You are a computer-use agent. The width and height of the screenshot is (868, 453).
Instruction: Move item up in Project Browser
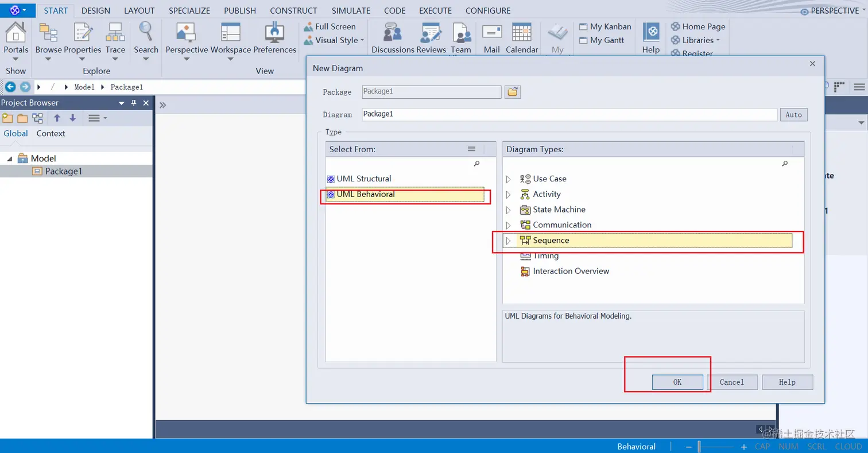[x=57, y=118]
